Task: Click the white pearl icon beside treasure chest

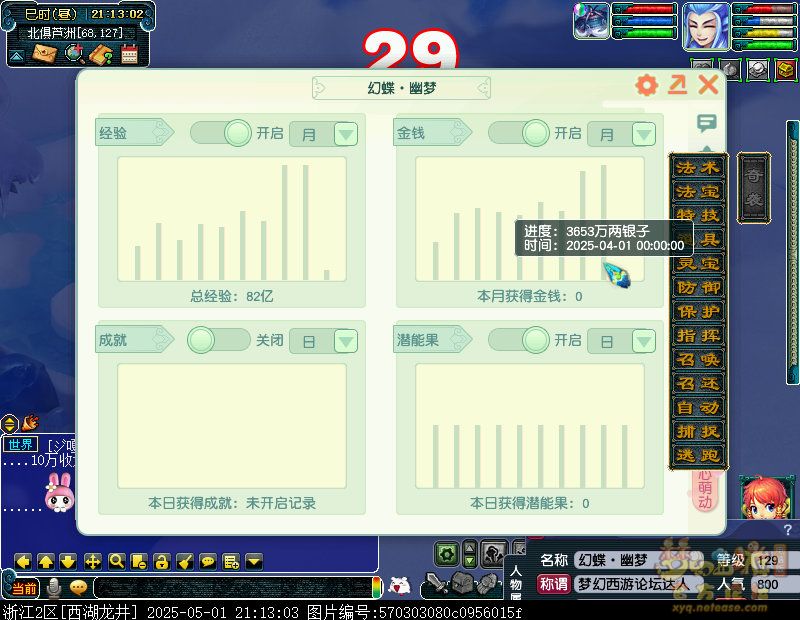Action: pyautogui.click(x=758, y=69)
